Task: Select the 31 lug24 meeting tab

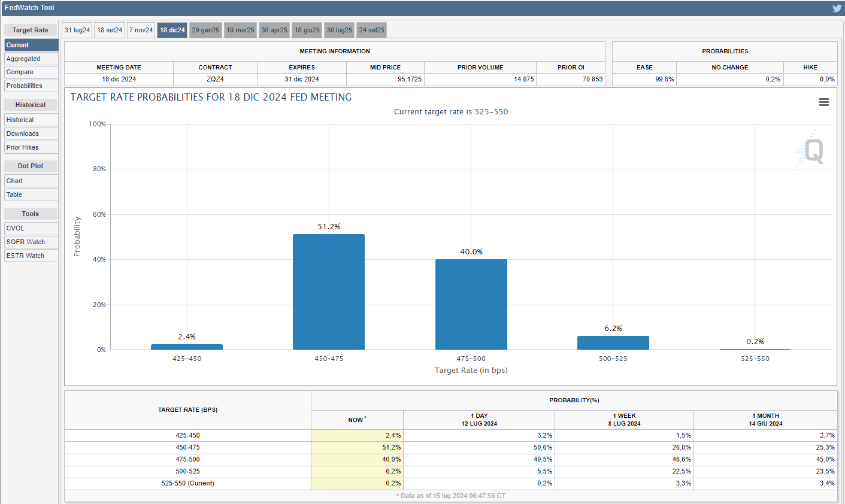Action: coord(77,30)
